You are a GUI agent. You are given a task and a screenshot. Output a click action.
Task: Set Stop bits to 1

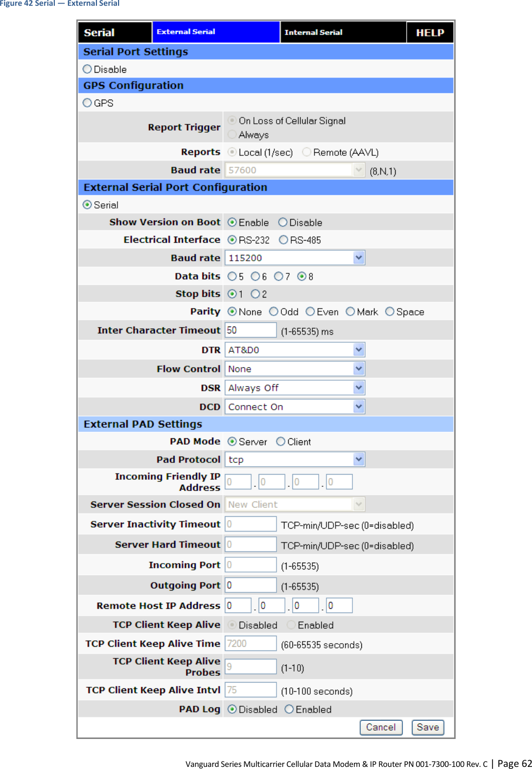pyautogui.click(x=232, y=293)
